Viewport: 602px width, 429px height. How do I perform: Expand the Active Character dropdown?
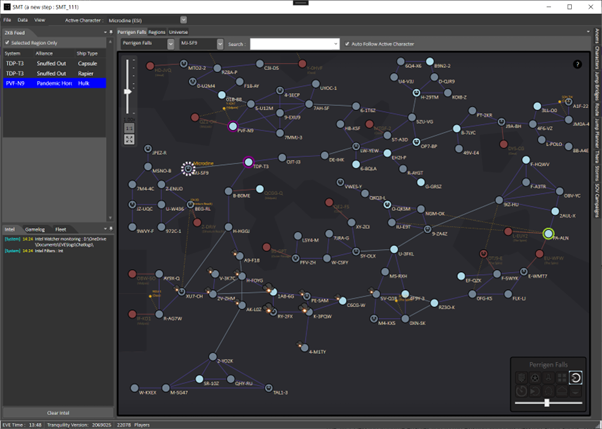point(183,19)
